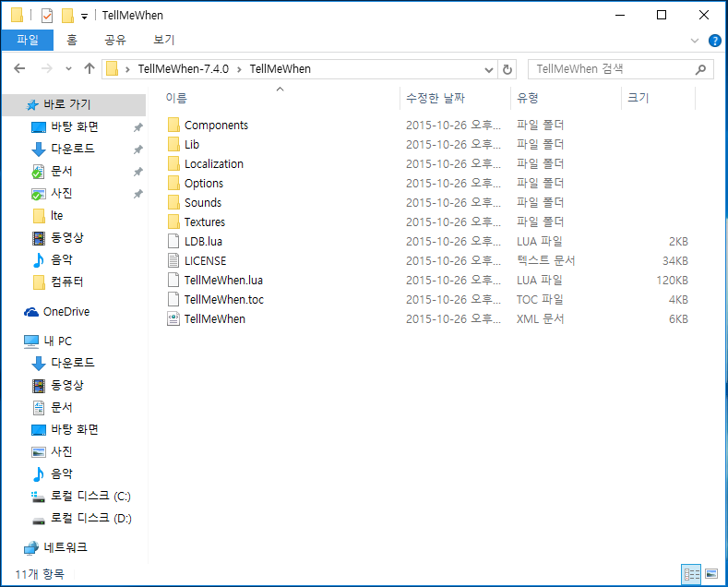The width and height of the screenshot is (728, 587).
Task: Open the address bar history dropdown
Action: (488, 69)
